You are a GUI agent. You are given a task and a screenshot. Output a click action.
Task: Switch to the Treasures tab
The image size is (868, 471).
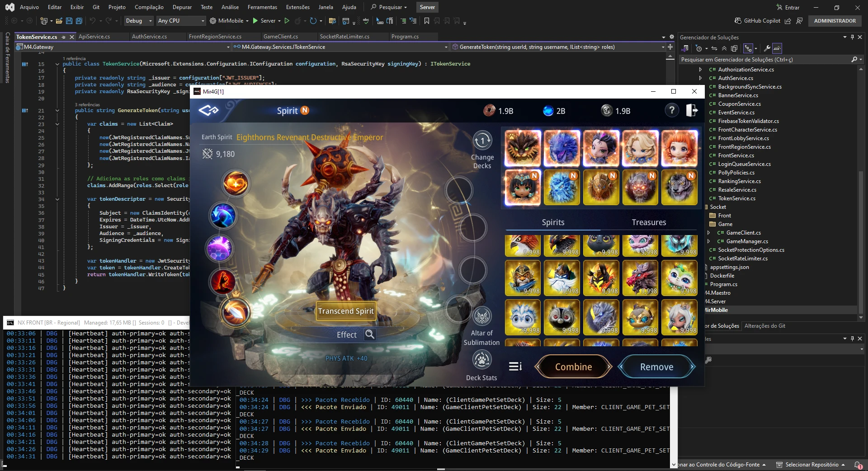pos(649,222)
